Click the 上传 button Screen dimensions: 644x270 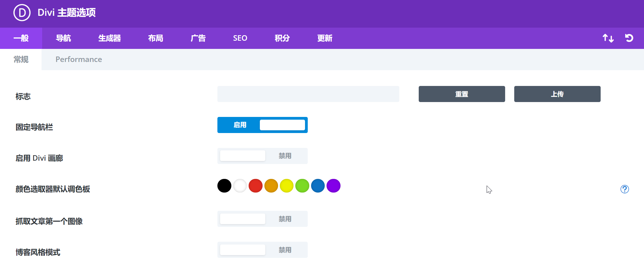557,94
